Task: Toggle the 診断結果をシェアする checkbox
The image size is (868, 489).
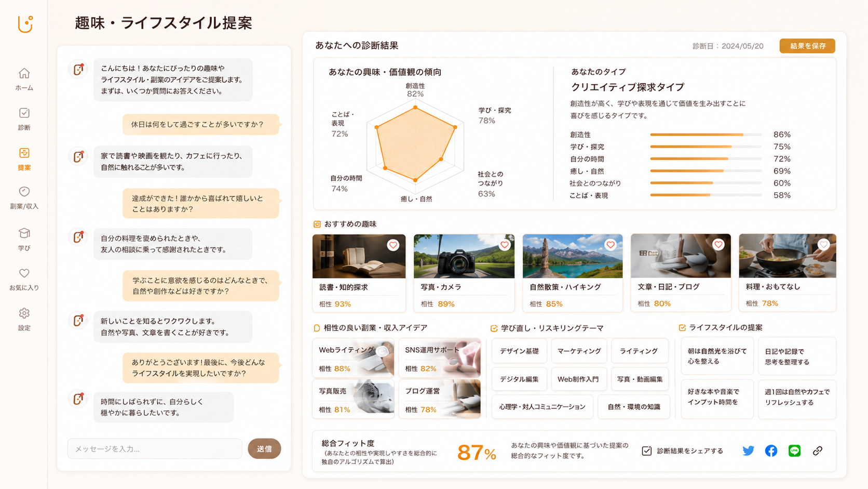Action: click(646, 451)
